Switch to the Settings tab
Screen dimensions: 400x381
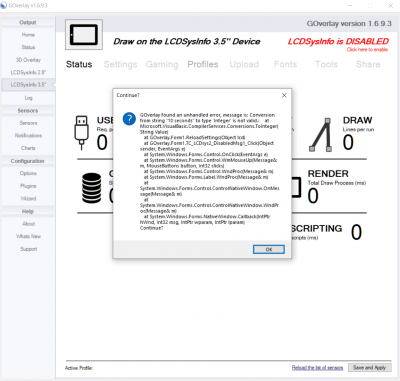pyautogui.click(x=120, y=64)
